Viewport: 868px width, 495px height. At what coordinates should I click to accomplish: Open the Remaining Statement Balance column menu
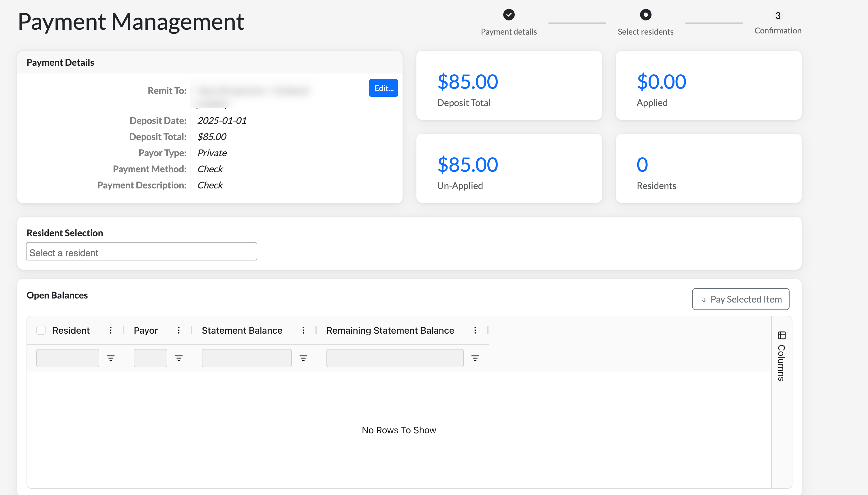(475, 330)
